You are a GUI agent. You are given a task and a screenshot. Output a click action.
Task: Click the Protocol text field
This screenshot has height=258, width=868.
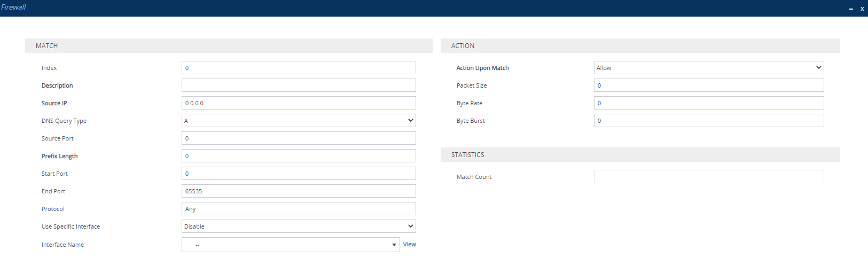(298, 209)
